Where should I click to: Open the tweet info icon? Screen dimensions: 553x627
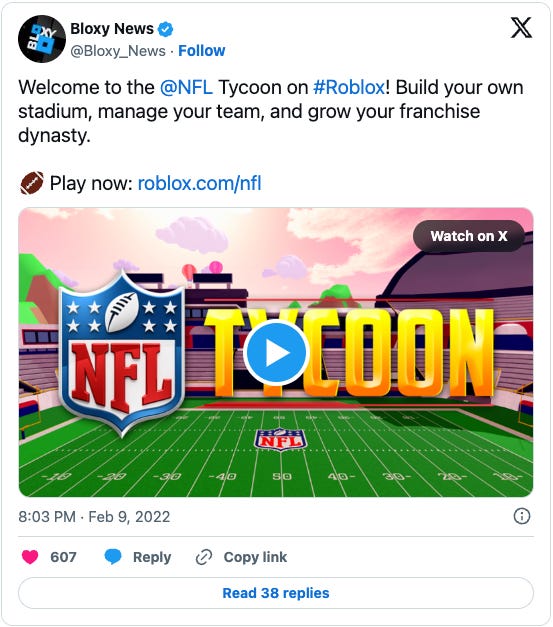coord(521,516)
